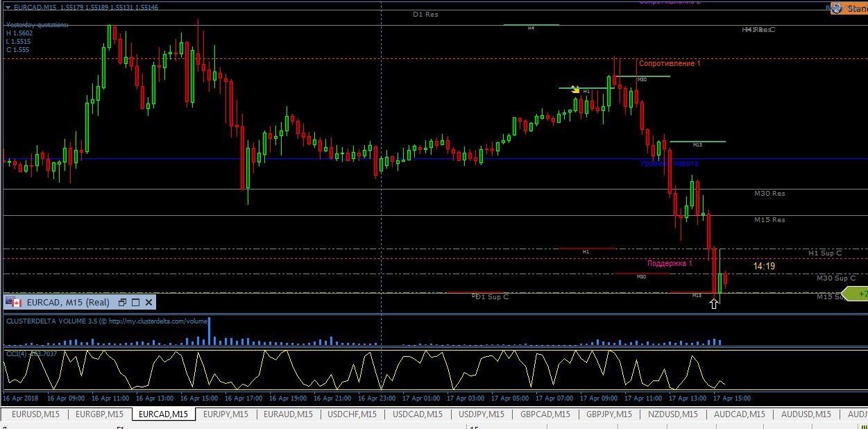Click the EURCAD, M15 (Real) window title

pyautogui.click(x=68, y=303)
